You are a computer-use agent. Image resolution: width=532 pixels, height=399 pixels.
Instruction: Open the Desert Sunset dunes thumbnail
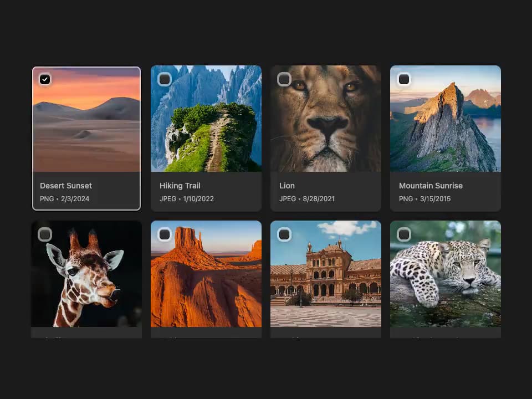click(86, 120)
